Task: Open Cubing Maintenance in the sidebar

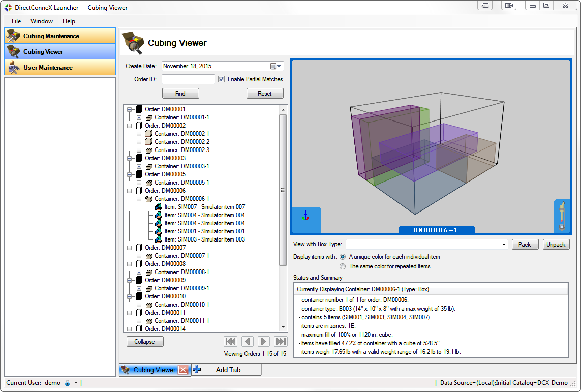Action: 60,36
